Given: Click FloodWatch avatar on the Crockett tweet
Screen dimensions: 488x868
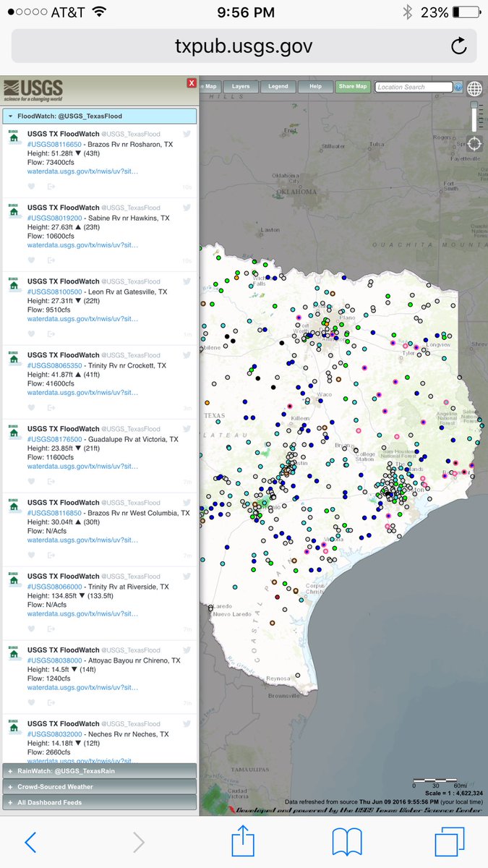Looking at the screenshot, I should [14, 359].
